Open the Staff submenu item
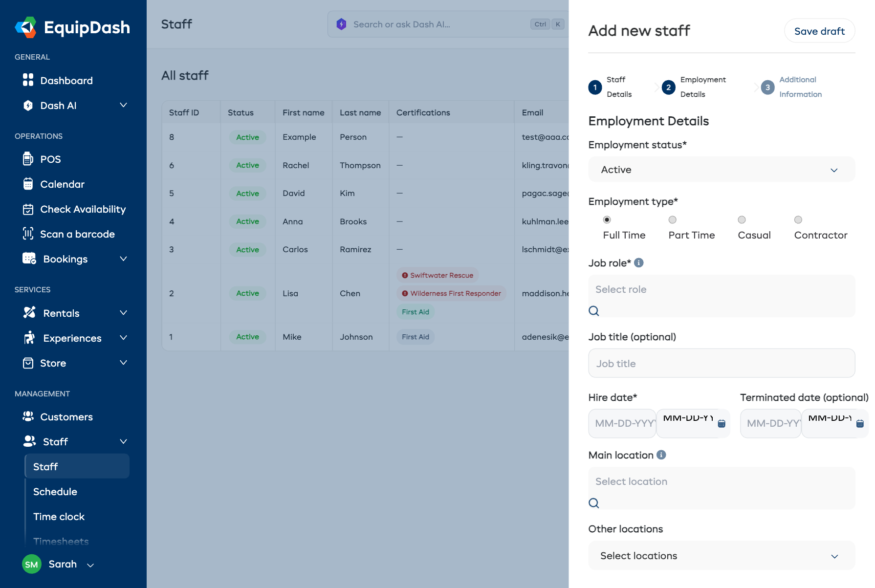 (x=77, y=466)
